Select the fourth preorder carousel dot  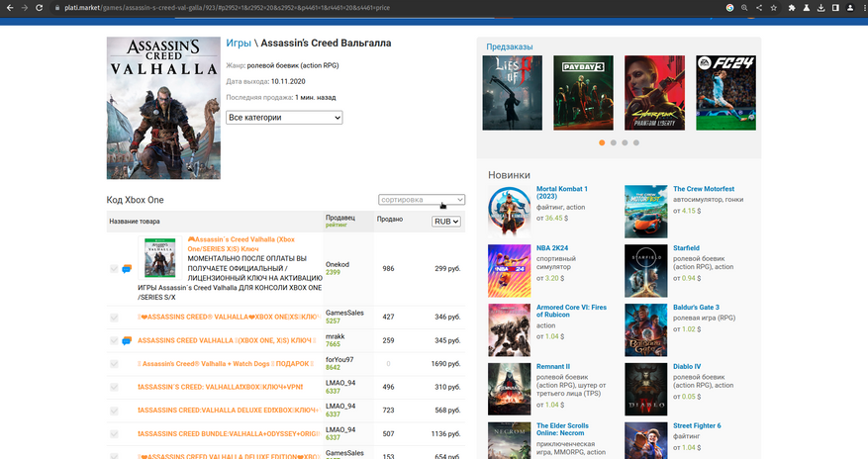[636, 142]
